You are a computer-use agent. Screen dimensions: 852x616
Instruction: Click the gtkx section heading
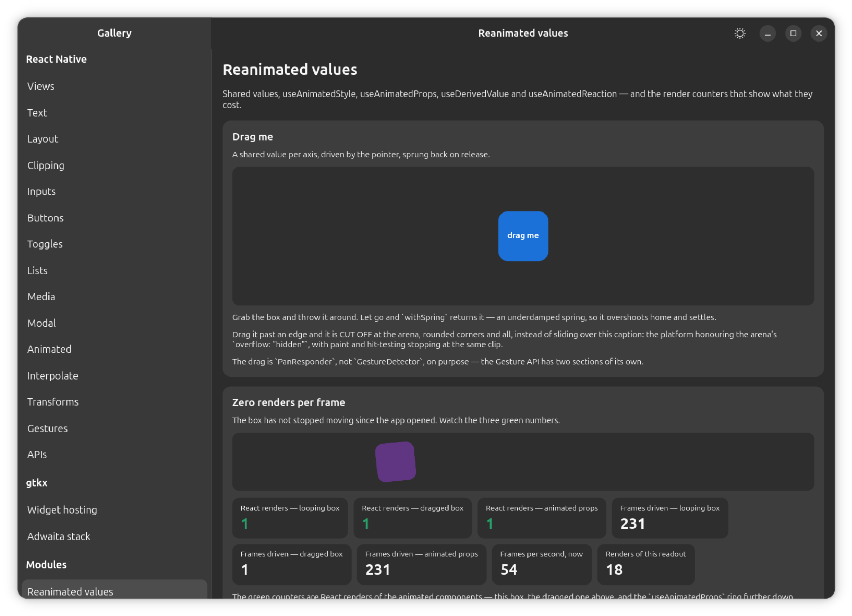[x=37, y=482]
